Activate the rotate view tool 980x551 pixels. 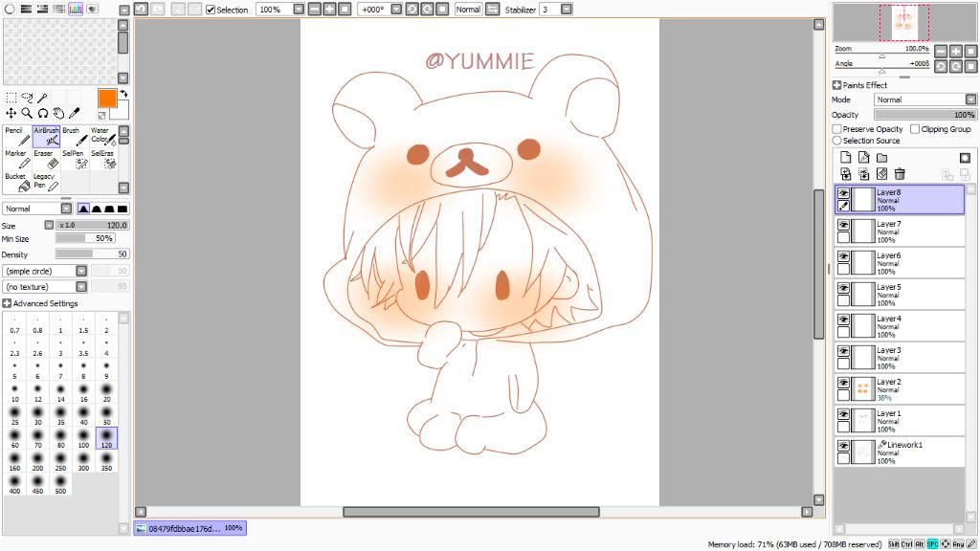[42, 113]
